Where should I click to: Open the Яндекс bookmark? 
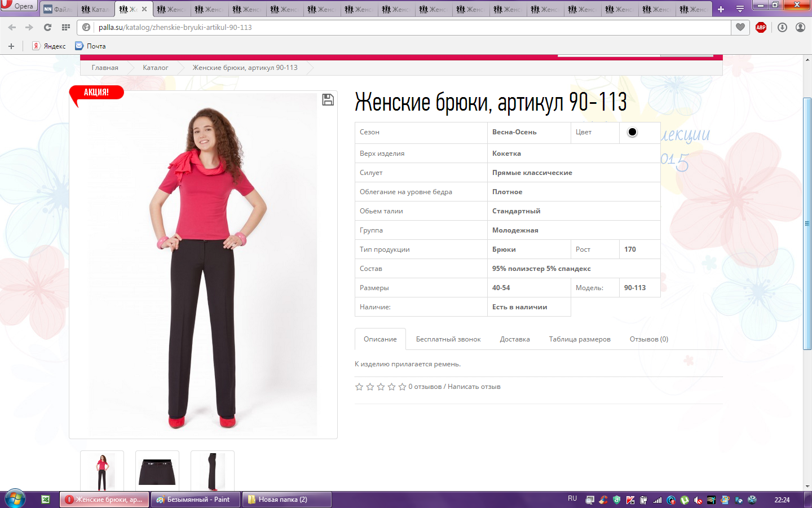(50, 46)
